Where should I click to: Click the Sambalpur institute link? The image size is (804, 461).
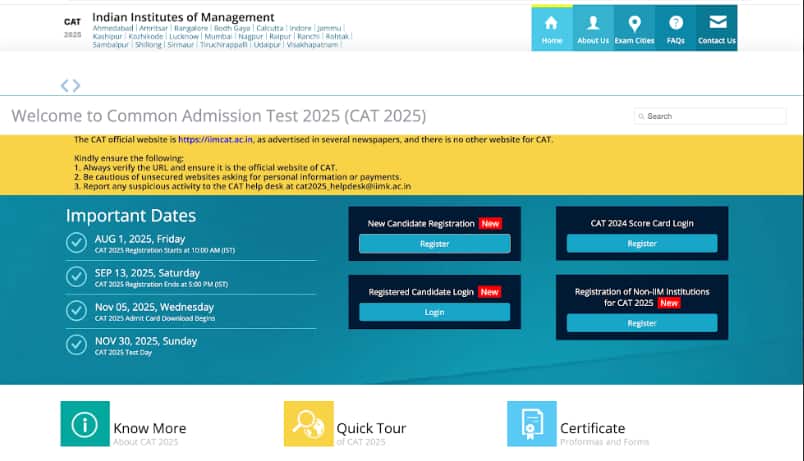[111, 45]
